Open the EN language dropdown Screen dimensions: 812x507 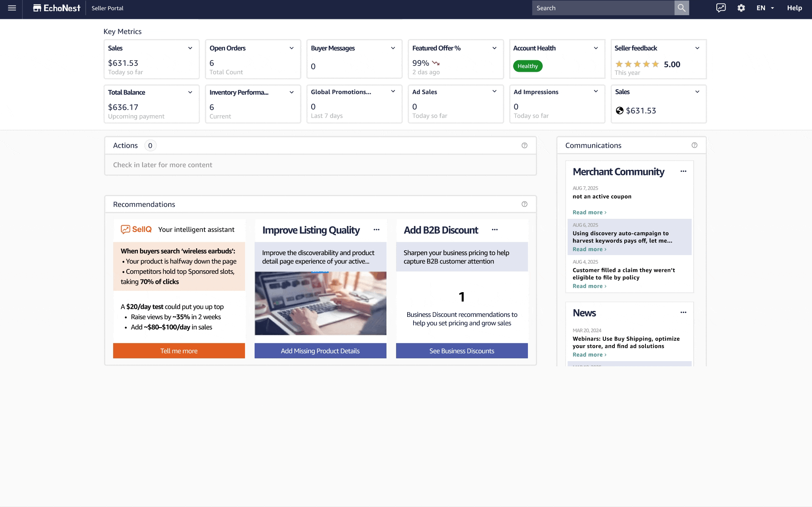click(x=765, y=8)
